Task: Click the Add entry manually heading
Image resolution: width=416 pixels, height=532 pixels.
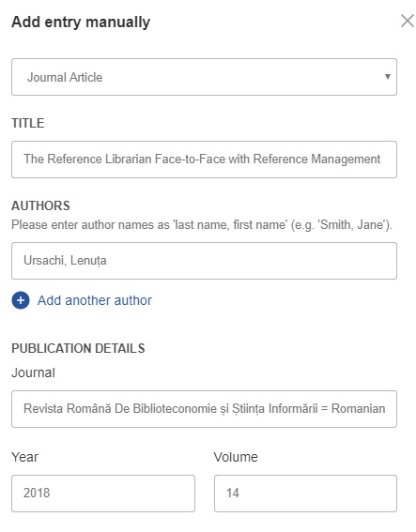Action: (81, 23)
